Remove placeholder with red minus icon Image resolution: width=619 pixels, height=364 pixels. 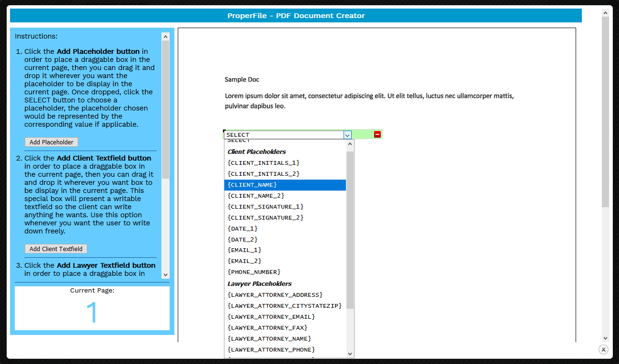(x=377, y=134)
